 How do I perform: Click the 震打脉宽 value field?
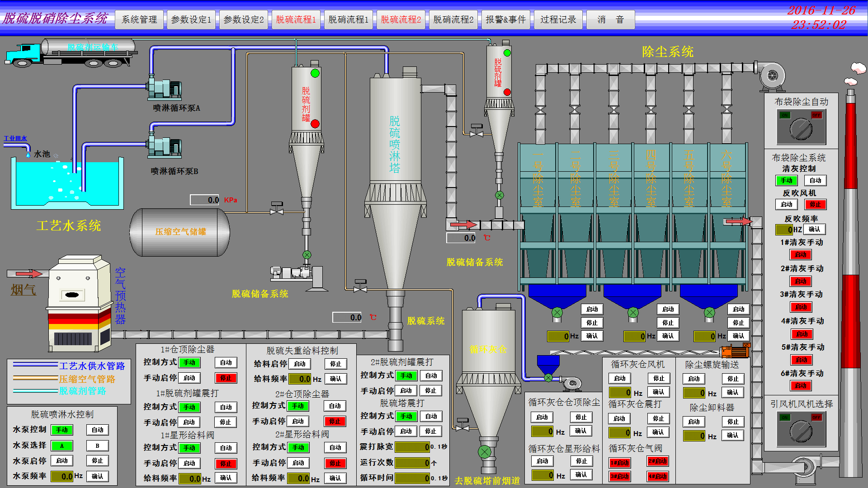pyautogui.click(x=412, y=447)
